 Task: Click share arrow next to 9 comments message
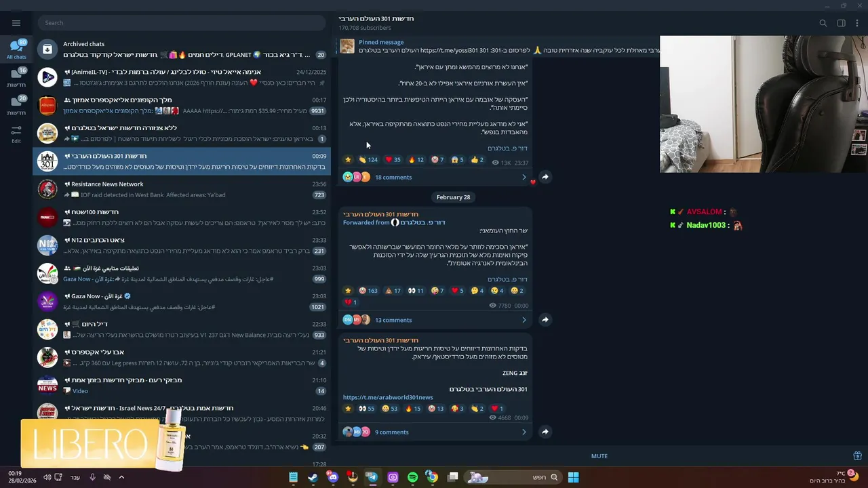tap(545, 432)
